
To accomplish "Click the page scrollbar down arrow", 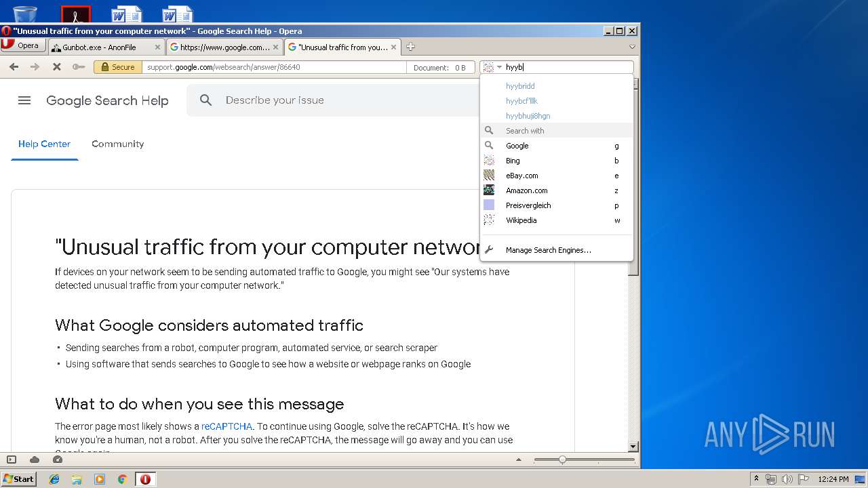I will 633,447.
